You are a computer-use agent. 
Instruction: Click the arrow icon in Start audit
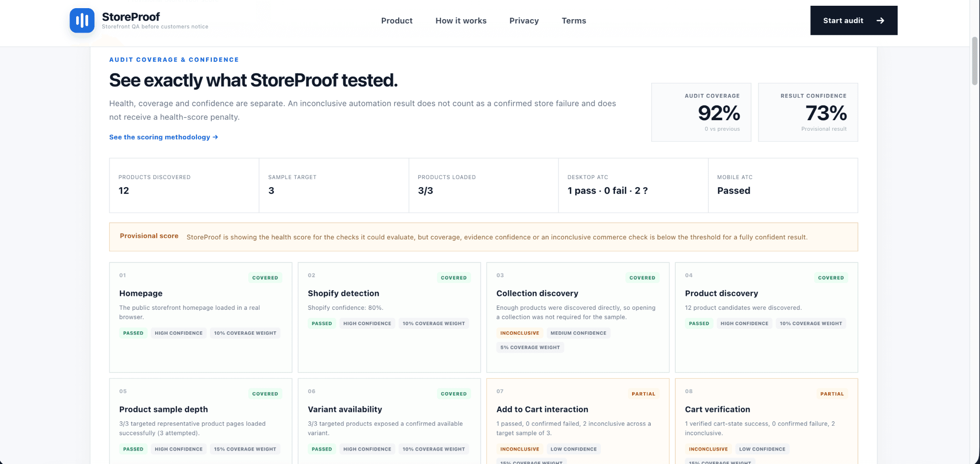coord(880,21)
